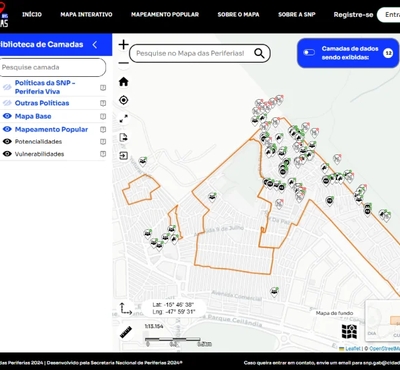Open the OpenStreetMap attribution link

[x=384, y=348]
